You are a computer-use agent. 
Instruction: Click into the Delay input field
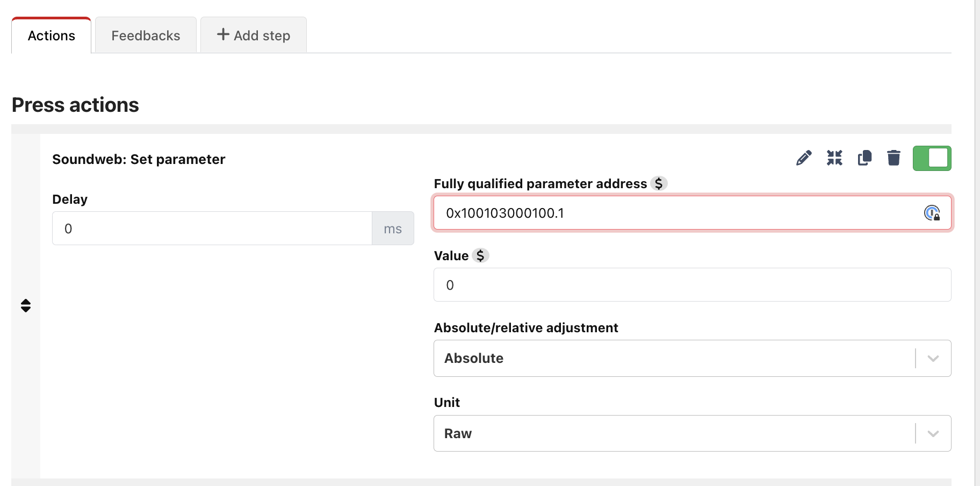coord(212,228)
